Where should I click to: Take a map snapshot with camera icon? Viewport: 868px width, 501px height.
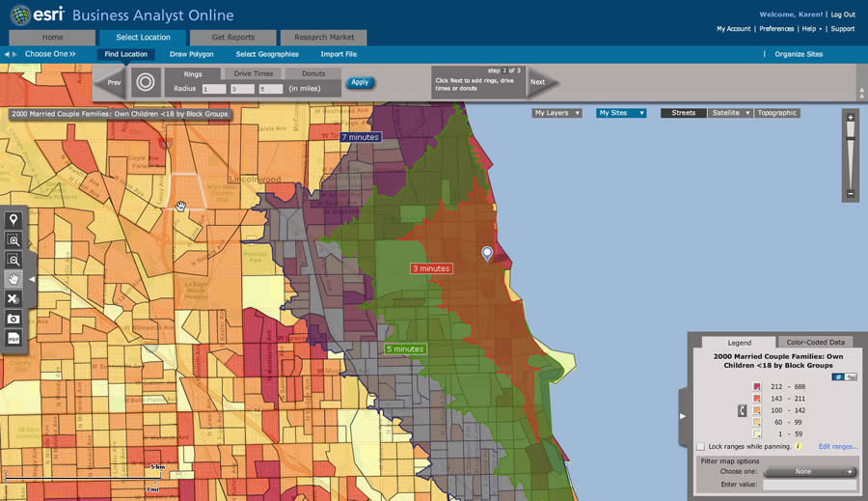click(x=14, y=319)
